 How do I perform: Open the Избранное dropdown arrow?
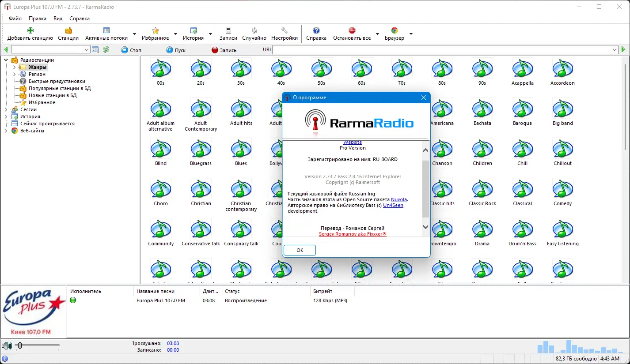point(175,34)
